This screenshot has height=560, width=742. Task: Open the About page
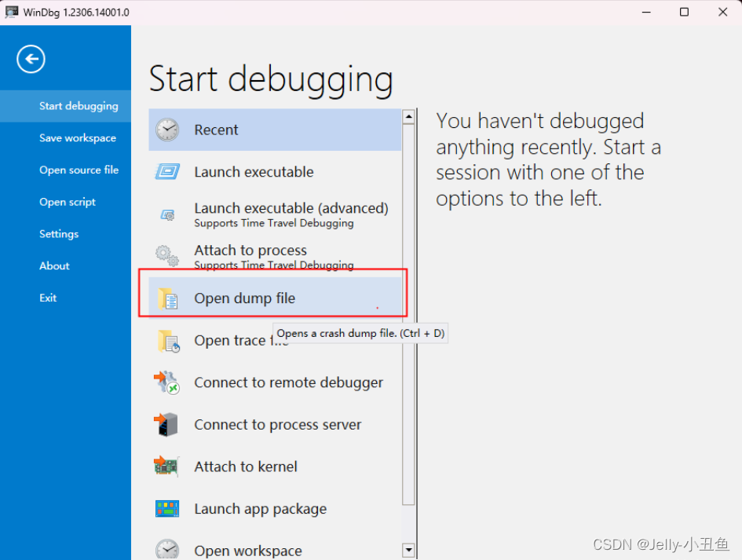(65, 266)
